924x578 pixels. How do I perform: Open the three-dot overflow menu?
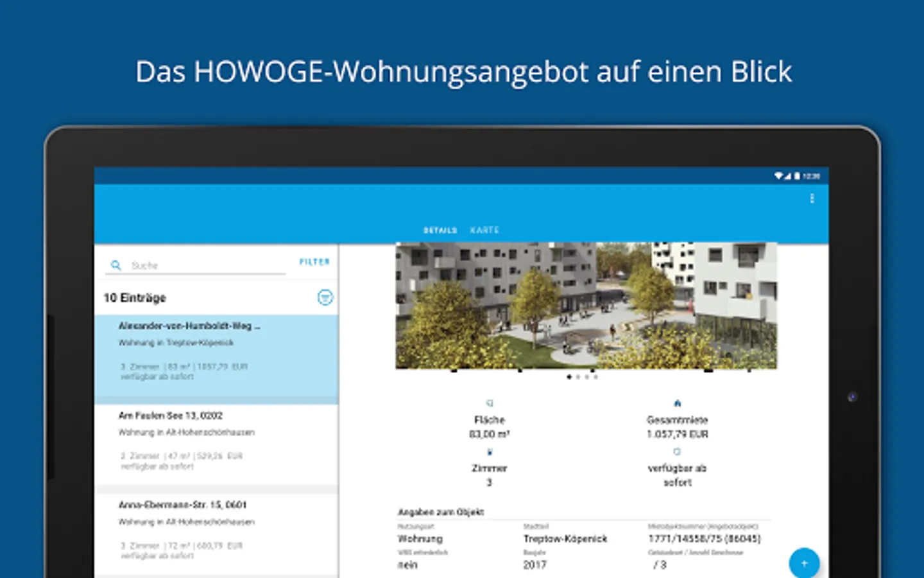click(812, 198)
